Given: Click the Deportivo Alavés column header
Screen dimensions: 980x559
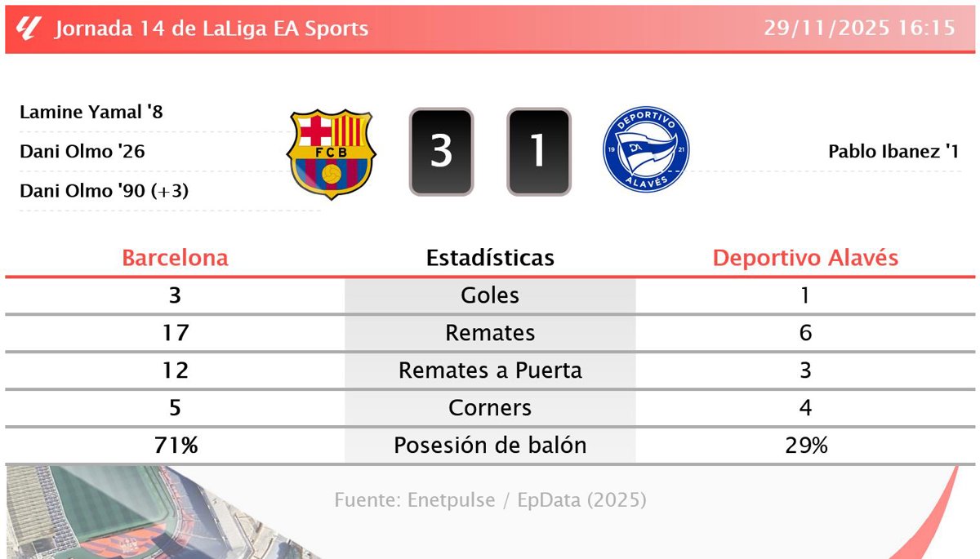Looking at the screenshot, I should pos(805,258).
